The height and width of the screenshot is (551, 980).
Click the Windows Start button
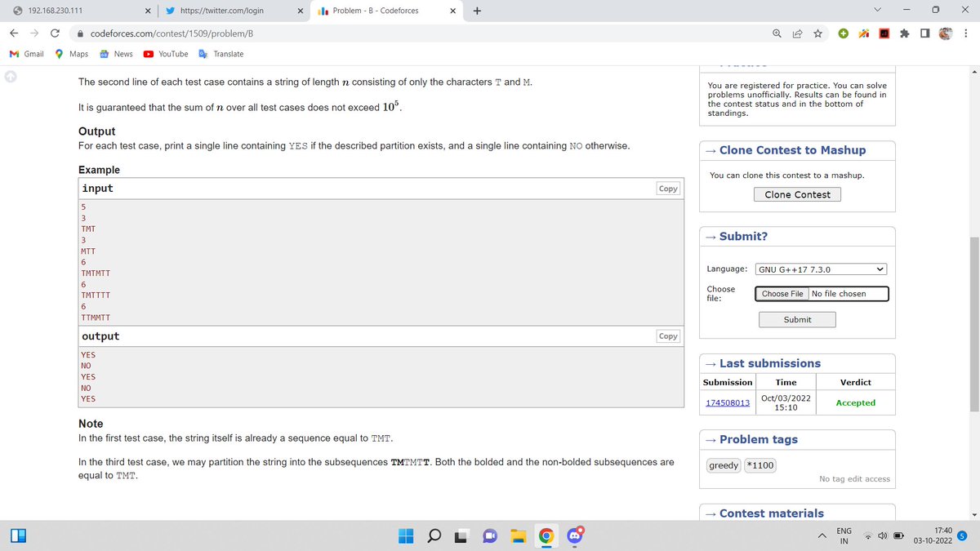point(406,536)
